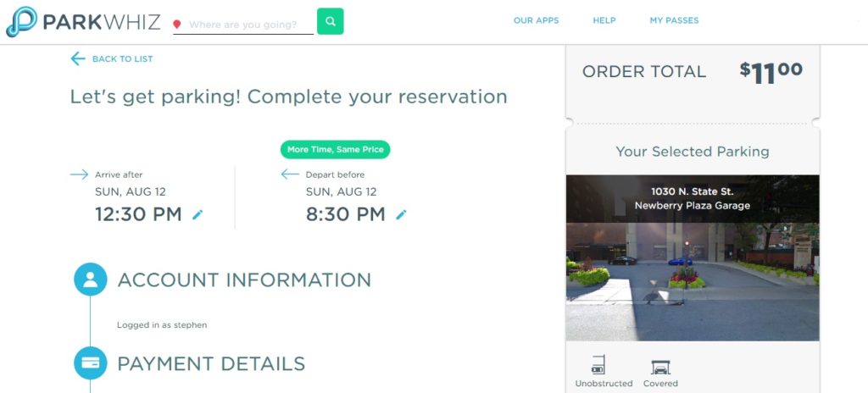Click the Covered parking icon
The height and width of the screenshot is (393, 868).
660,367
